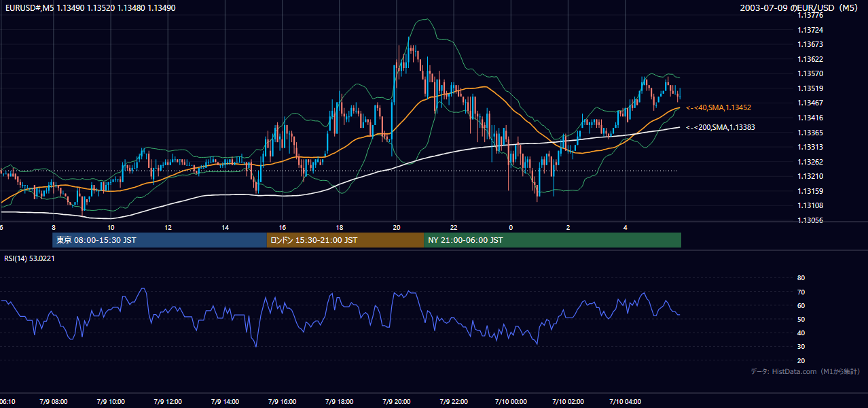Click the 7/9 16:00 bottom time label

(283, 401)
